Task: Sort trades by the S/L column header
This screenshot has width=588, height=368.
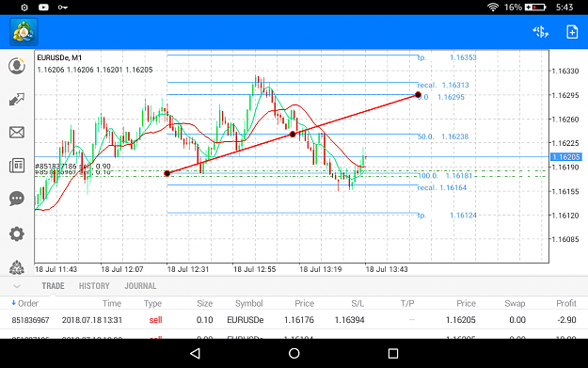Action: click(x=358, y=303)
